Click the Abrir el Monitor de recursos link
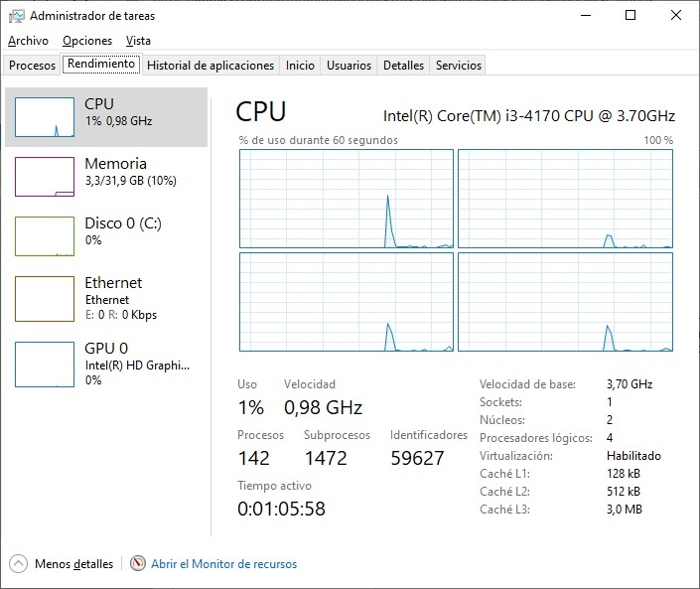 coord(223,564)
